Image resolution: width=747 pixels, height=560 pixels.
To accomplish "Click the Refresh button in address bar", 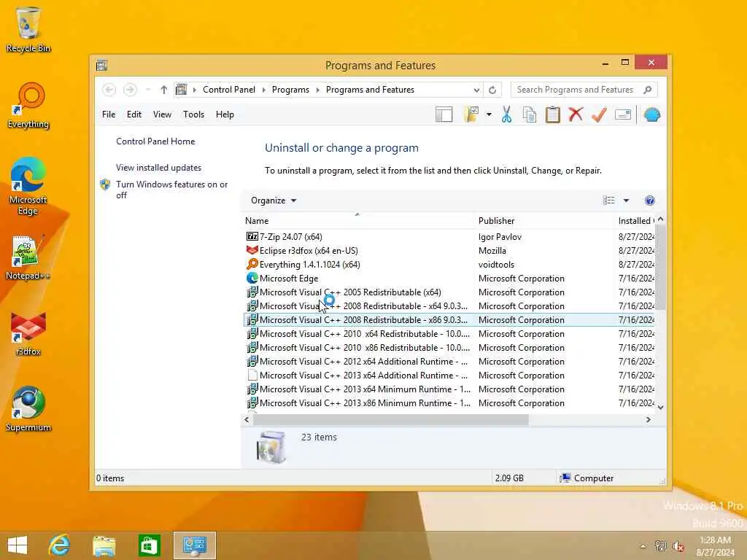I will pos(492,90).
